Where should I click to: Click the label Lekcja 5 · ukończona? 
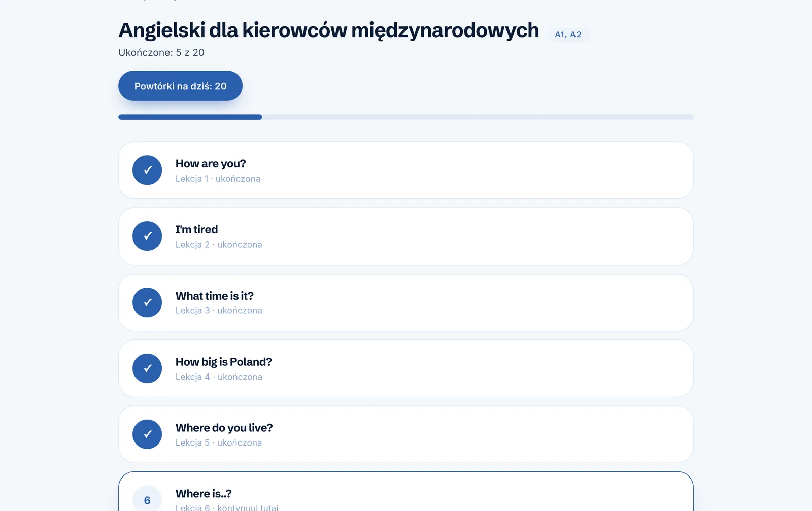pyautogui.click(x=219, y=443)
